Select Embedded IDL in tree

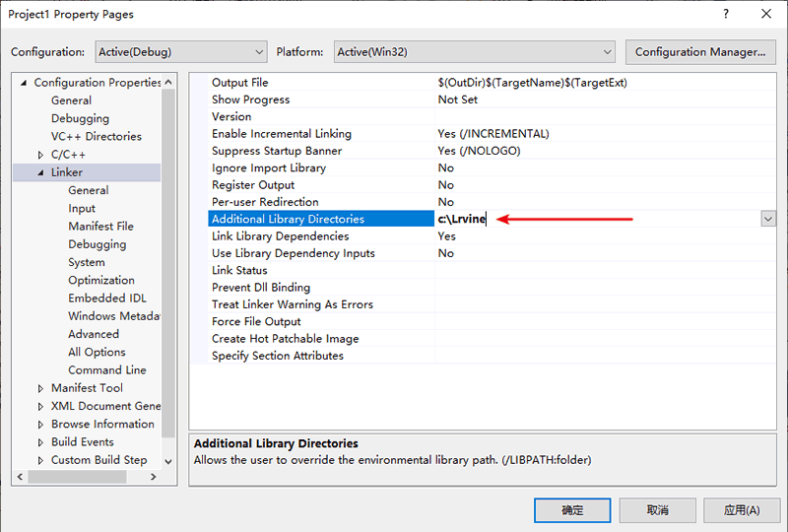coord(107,299)
